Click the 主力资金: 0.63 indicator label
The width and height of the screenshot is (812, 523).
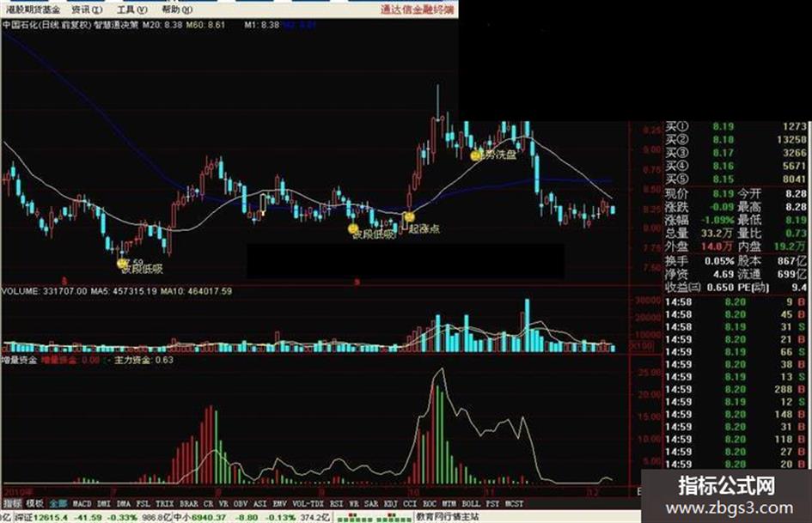coord(143,360)
